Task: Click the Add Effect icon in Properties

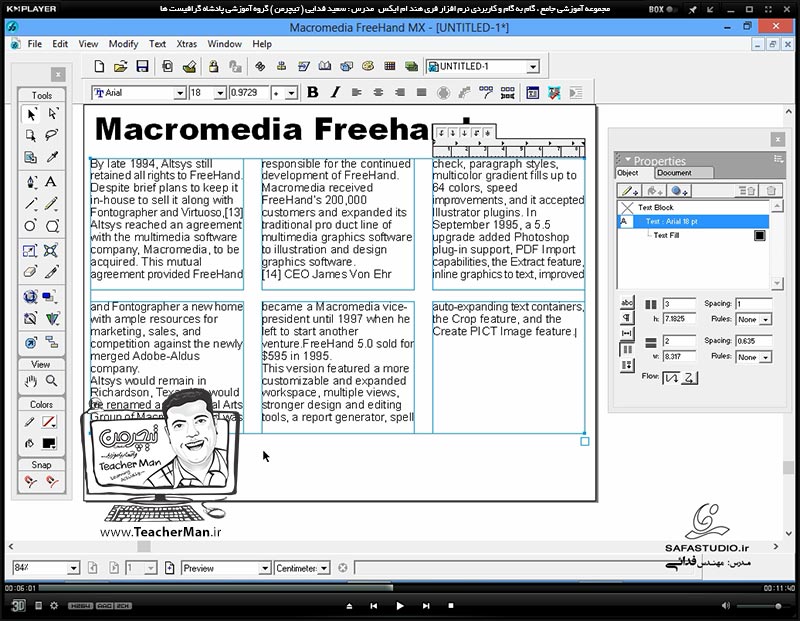Action: [x=679, y=191]
